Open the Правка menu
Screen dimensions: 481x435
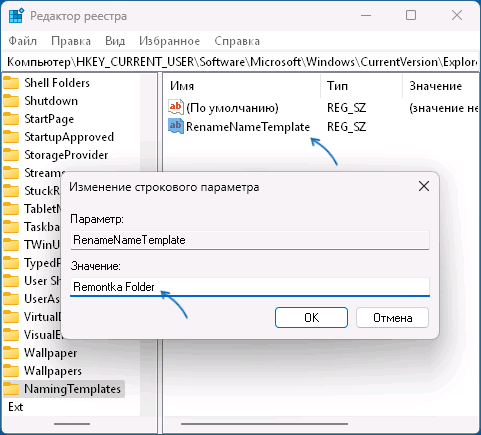[x=71, y=41]
